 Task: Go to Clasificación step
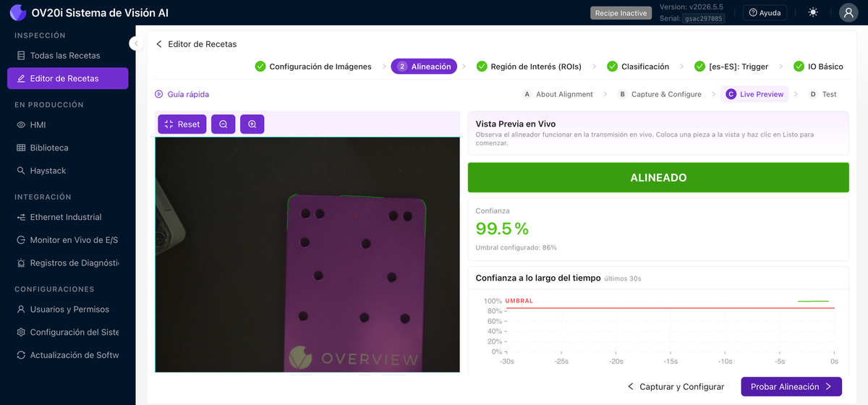point(638,67)
